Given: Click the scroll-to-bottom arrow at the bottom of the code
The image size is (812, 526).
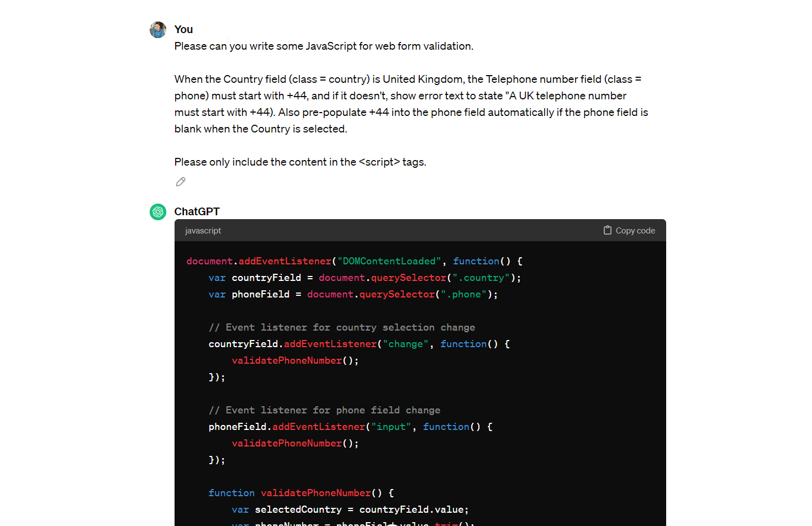Looking at the screenshot, I should (x=392, y=523).
